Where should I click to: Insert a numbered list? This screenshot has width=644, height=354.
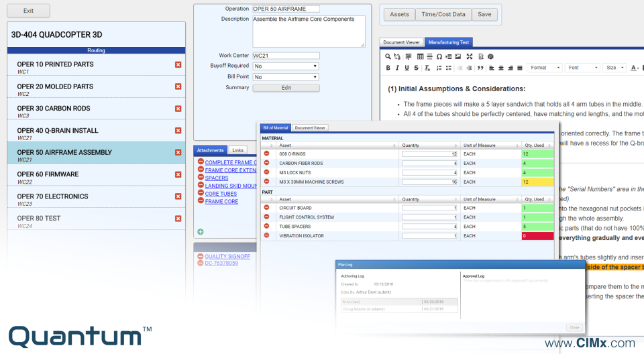click(439, 68)
